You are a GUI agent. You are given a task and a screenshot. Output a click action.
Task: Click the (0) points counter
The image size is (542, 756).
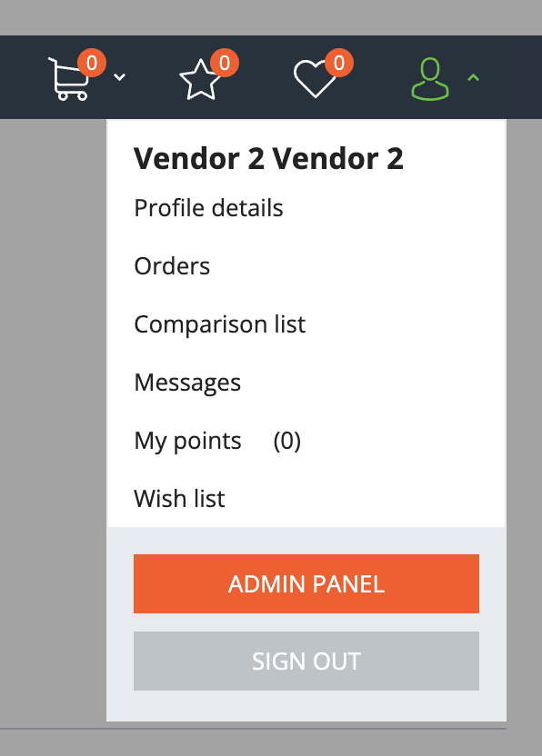point(287,441)
